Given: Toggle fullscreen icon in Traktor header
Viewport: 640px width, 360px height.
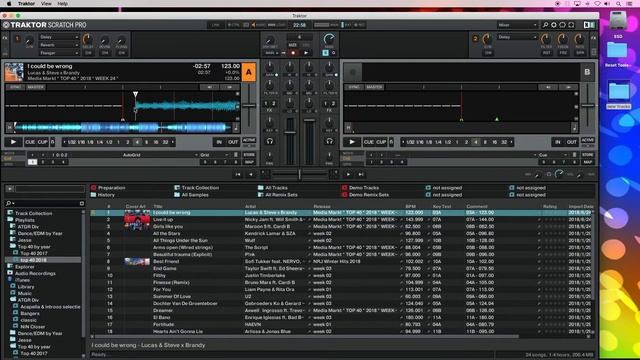Looking at the screenshot, I should [571, 25].
